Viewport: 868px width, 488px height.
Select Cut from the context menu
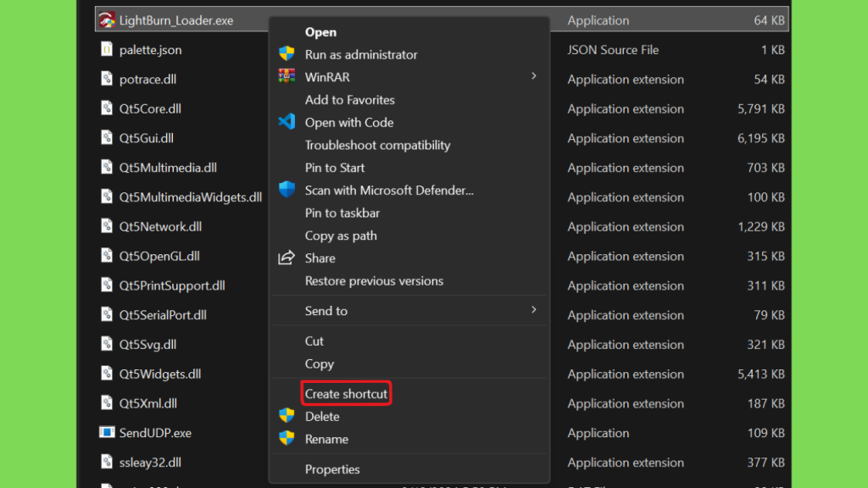click(x=314, y=341)
